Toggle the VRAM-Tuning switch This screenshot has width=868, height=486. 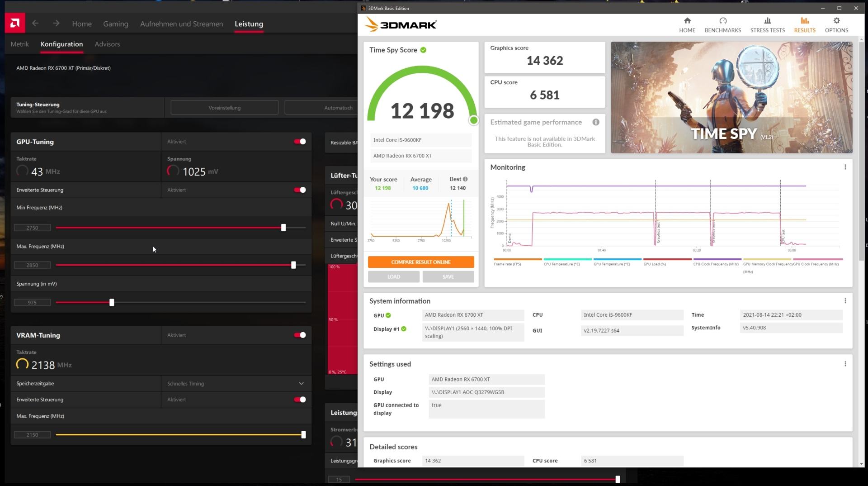pyautogui.click(x=300, y=335)
